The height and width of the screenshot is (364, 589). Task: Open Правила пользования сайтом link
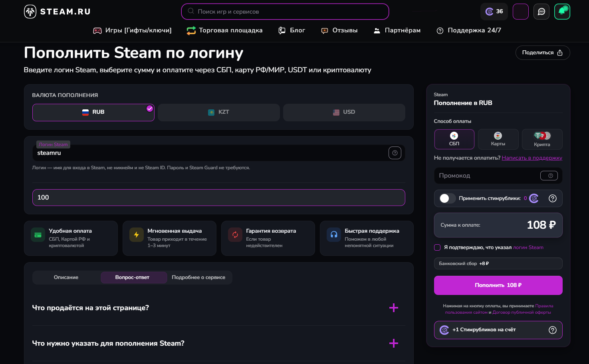coord(499,309)
